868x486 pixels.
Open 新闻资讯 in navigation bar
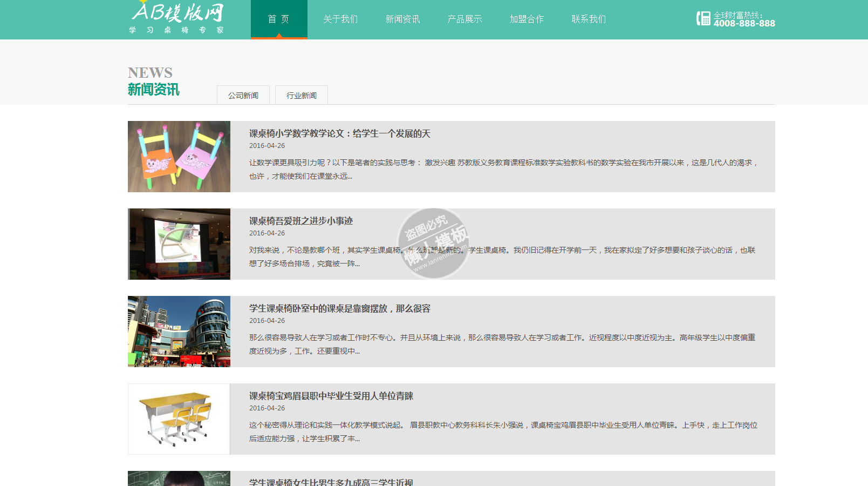point(402,19)
